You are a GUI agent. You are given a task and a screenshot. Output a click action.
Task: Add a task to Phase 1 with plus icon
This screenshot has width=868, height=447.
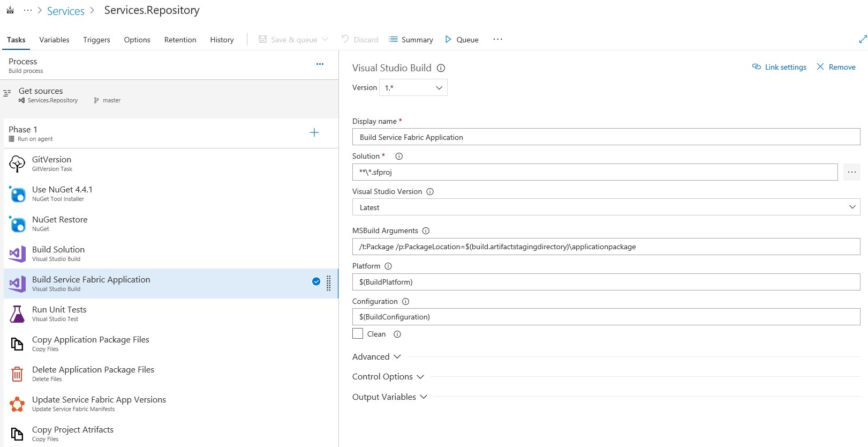coord(314,132)
